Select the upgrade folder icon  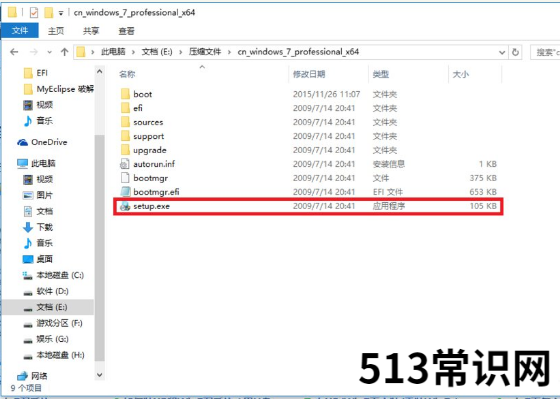(125, 150)
